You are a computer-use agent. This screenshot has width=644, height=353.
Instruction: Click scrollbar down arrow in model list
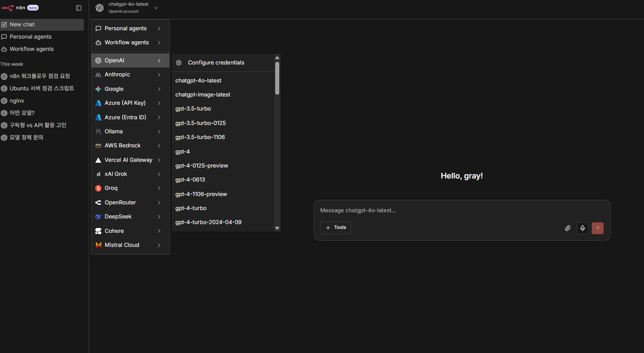tap(277, 228)
